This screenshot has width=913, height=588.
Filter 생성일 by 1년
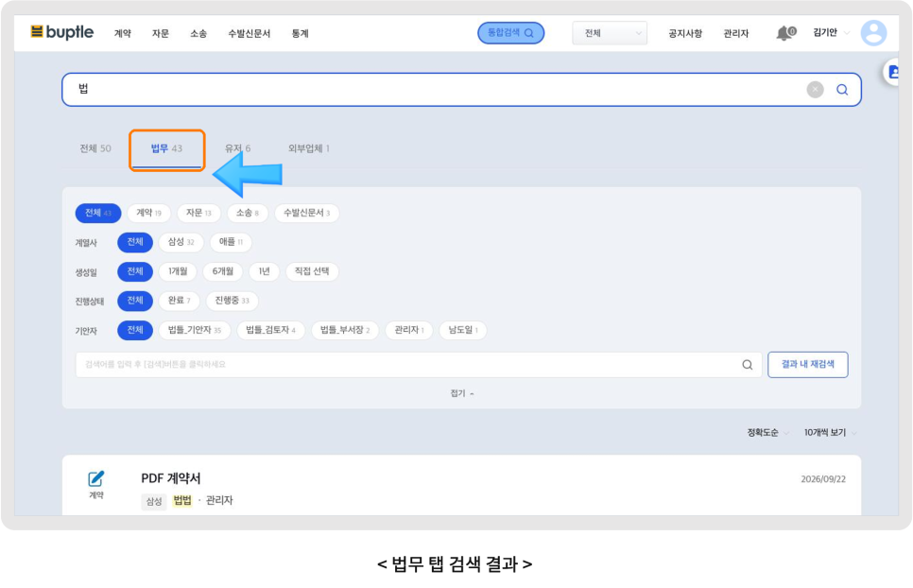(x=265, y=272)
